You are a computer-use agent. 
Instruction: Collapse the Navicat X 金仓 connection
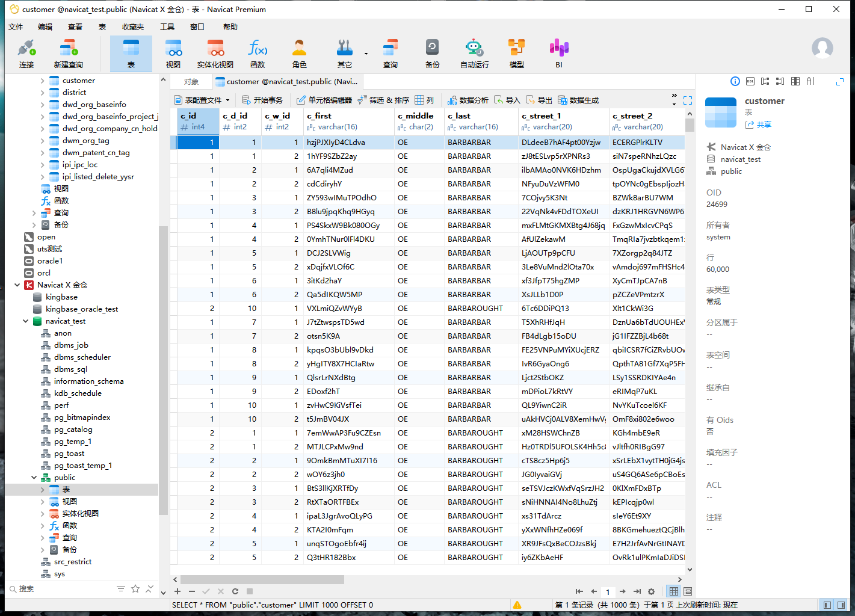(17, 285)
